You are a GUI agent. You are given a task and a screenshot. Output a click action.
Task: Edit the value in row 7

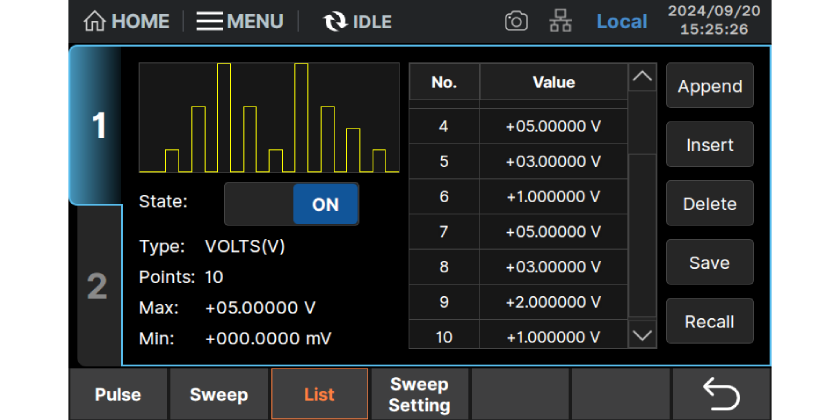553,232
